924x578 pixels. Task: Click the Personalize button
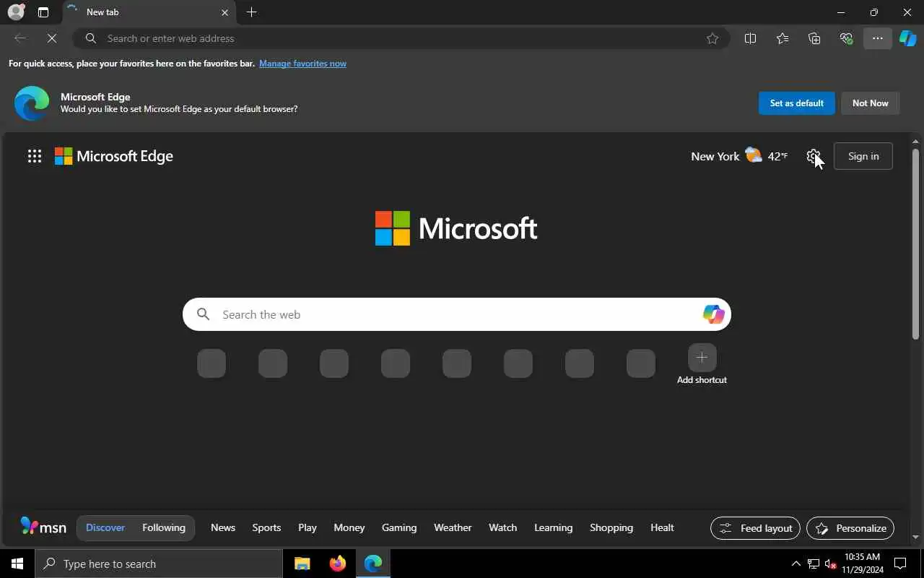[x=850, y=528]
